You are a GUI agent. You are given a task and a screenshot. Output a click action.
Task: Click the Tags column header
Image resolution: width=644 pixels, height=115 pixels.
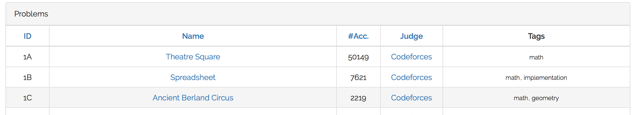point(536,36)
